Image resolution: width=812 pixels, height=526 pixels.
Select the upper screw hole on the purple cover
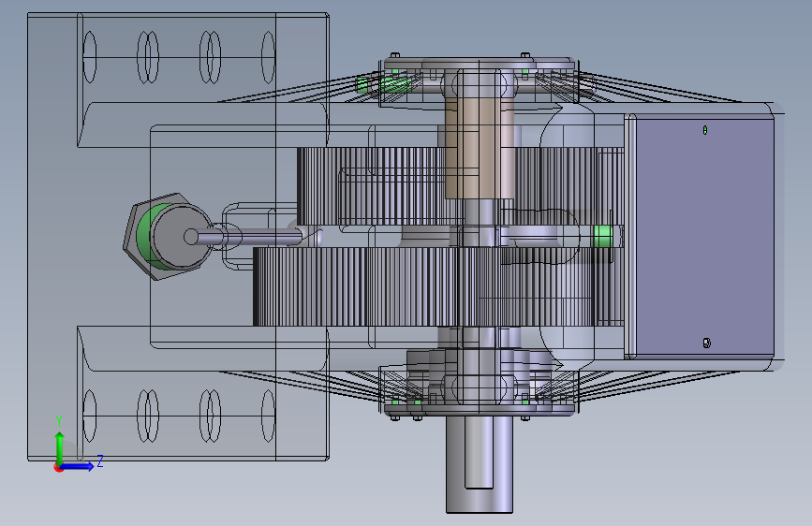coord(705,130)
